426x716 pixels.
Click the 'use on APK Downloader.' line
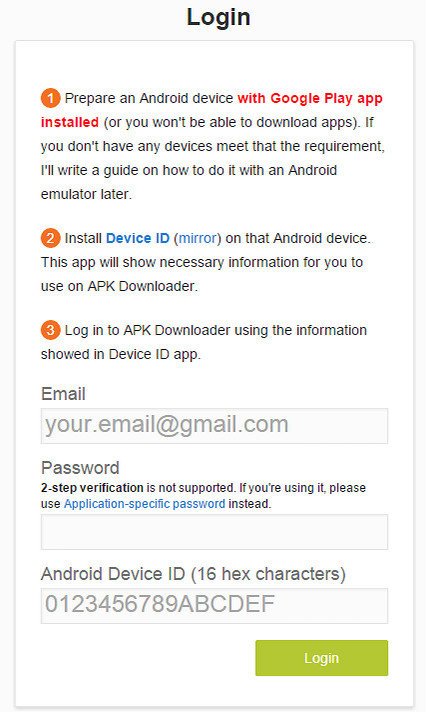click(x=120, y=286)
